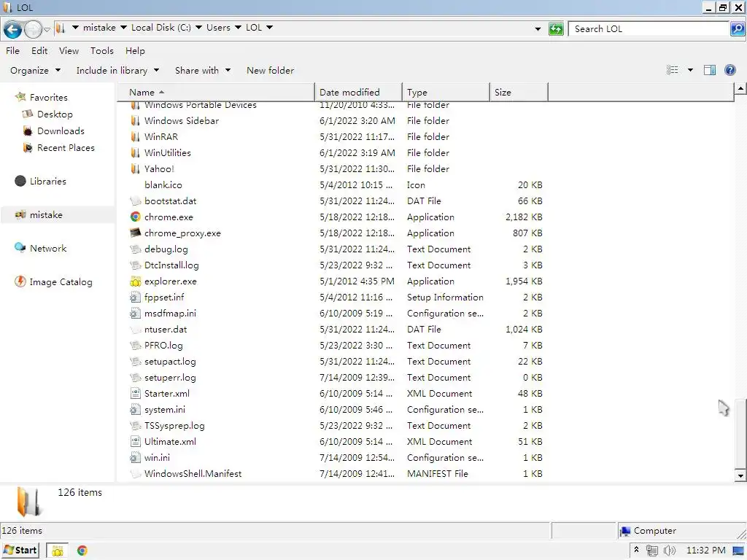This screenshot has height=560, width=747.
Task: Click the Libraries icon in sidebar
Action: [x=20, y=181]
